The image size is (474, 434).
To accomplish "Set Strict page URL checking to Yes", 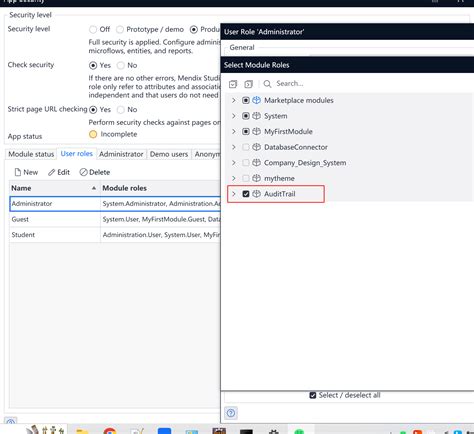I will 93,110.
